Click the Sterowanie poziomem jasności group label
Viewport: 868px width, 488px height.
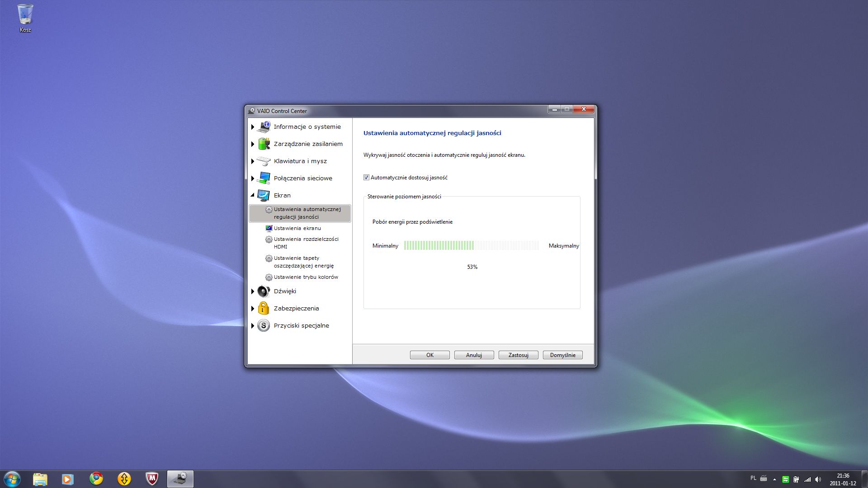pos(404,197)
